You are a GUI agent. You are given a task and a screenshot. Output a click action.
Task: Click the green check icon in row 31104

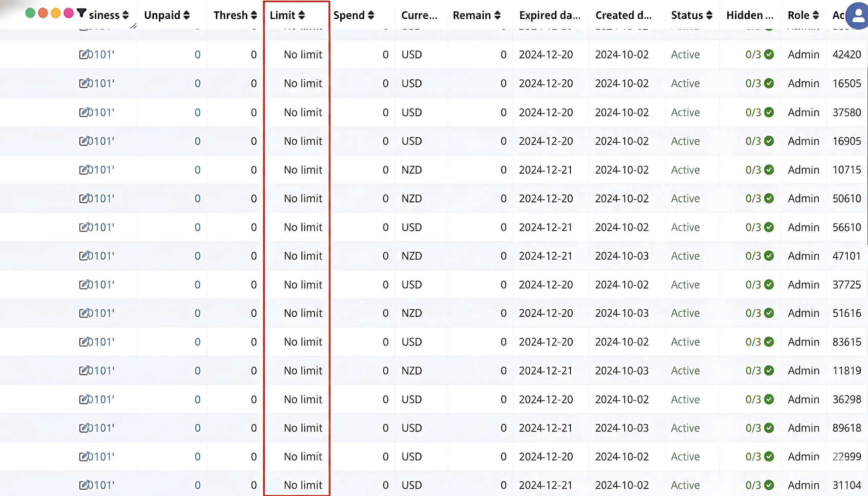click(x=769, y=485)
